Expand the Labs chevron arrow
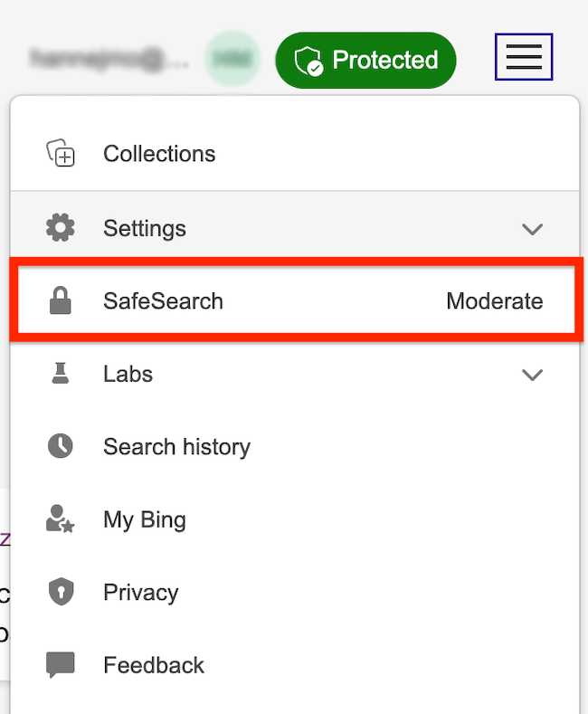 (532, 375)
